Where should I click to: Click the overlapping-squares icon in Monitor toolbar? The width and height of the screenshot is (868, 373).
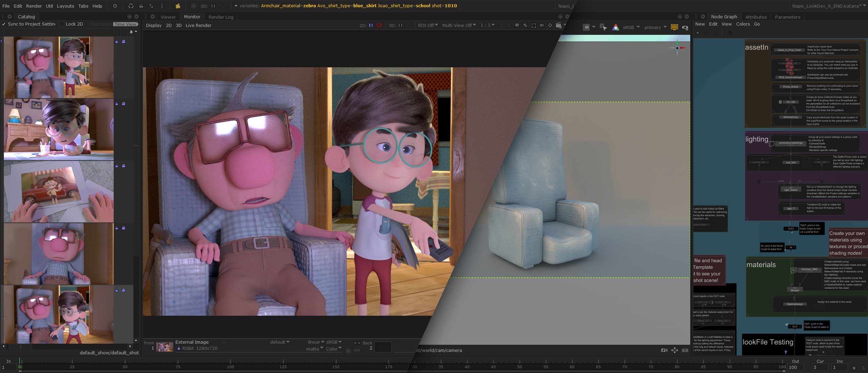pos(525,25)
